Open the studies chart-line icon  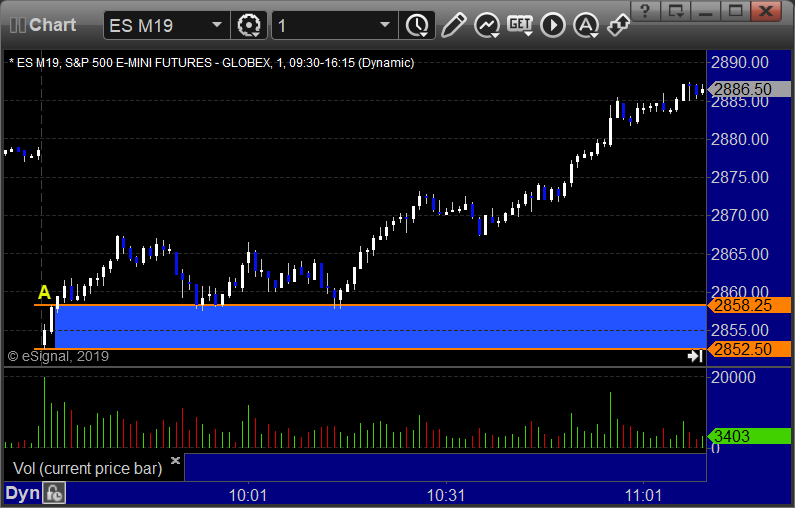pos(487,25)
